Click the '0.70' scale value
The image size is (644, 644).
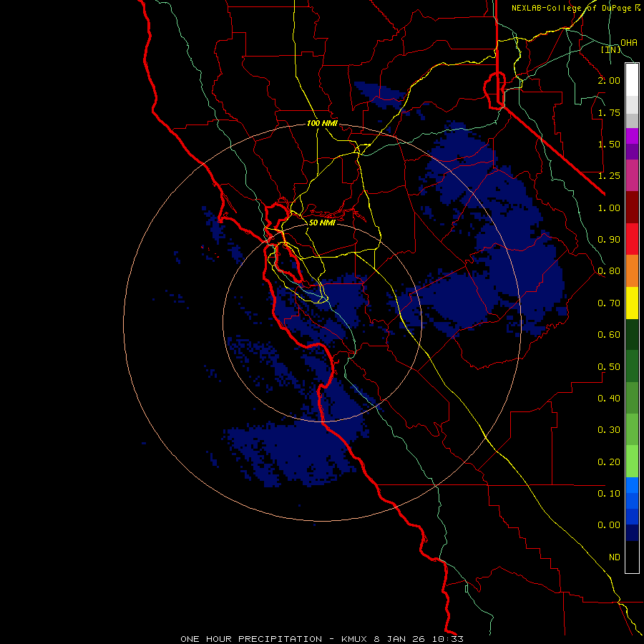click(609, 303)
